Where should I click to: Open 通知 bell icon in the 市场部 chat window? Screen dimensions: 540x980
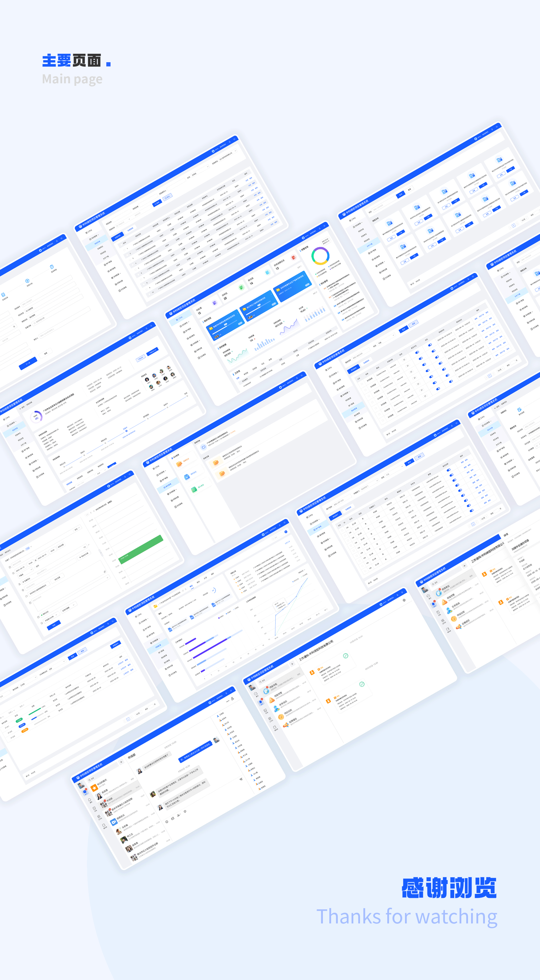[90, 800]
